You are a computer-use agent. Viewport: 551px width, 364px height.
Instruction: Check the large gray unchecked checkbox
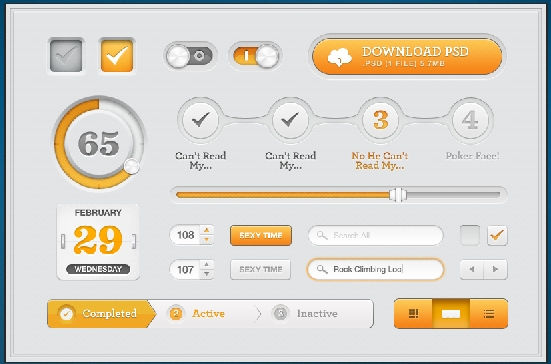pyautogui.click(x=66, y=56)
